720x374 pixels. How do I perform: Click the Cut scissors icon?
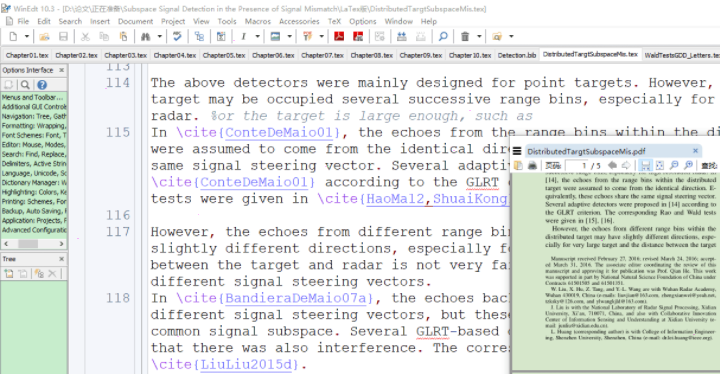click(x=85, y=36)
